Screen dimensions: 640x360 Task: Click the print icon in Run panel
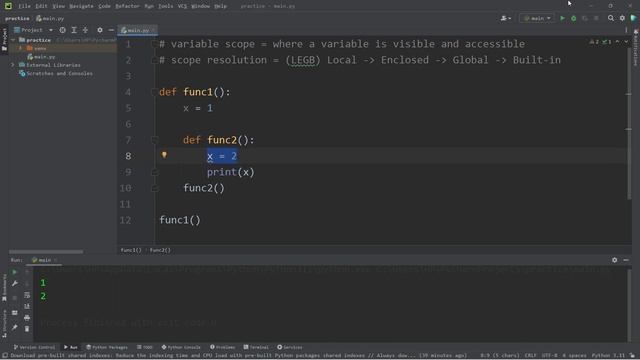27,318
